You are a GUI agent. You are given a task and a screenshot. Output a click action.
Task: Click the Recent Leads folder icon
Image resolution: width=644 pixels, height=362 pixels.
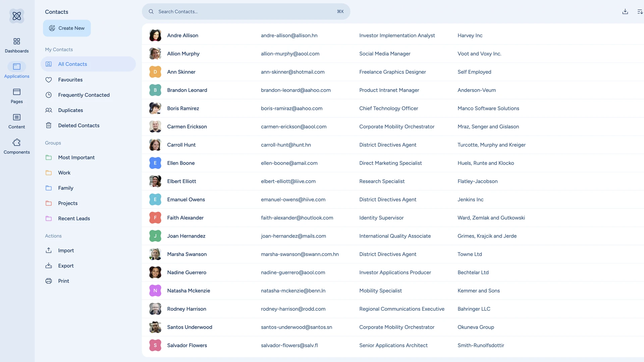pyautogui.click(x=49, y=219)
